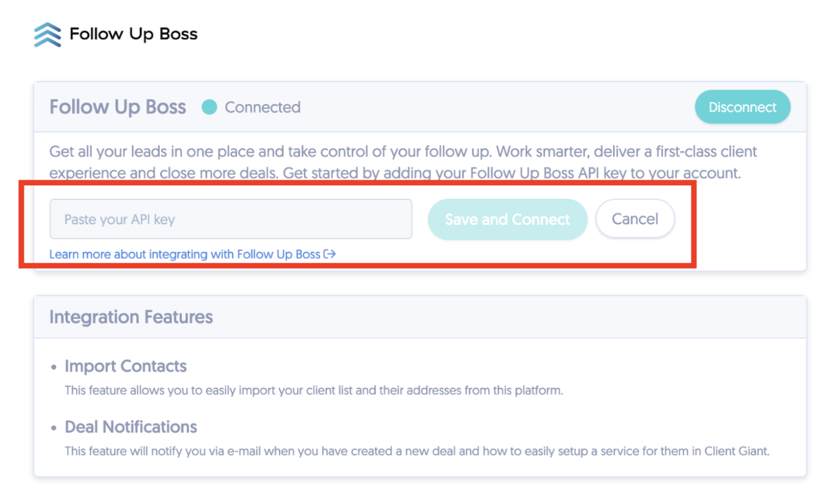The image size is (834, 504).
Task: Click into the Paste your API key field
Action: [x=231, y=219]
